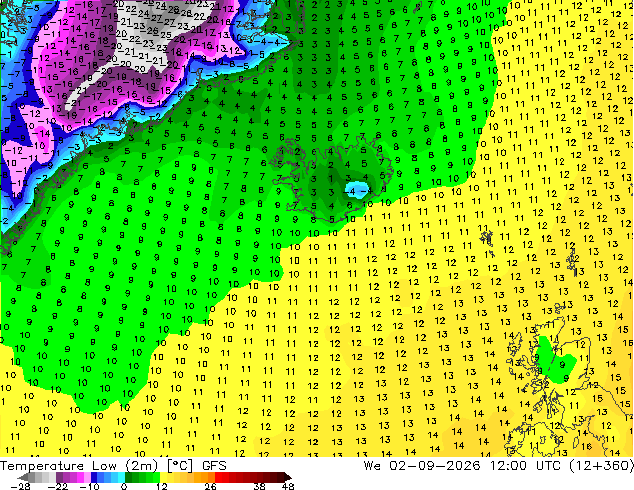Screen dimensions: 634x490
Task: Click the 'Temperature Low (2m)' title text
Action: coord(78,466)
